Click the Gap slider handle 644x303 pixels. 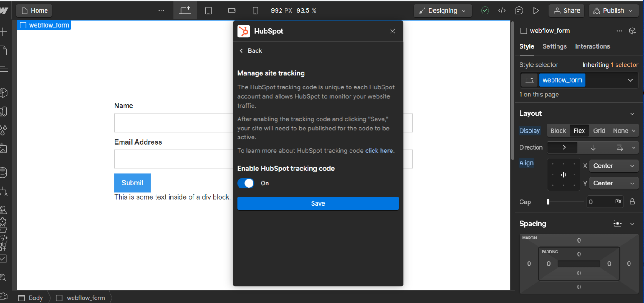(x=548, y=202)
